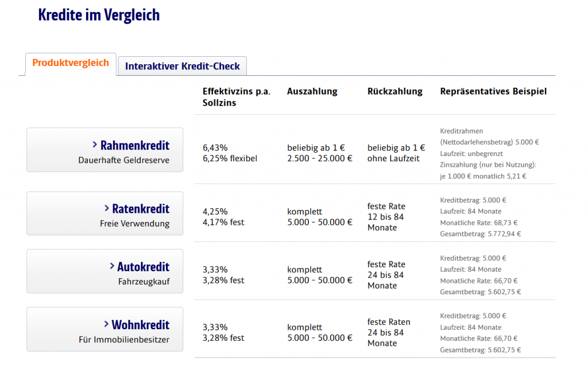
Task: Click the Gesamtbetrag: 5.772,94 € line
Action: [x=481, y=234]
